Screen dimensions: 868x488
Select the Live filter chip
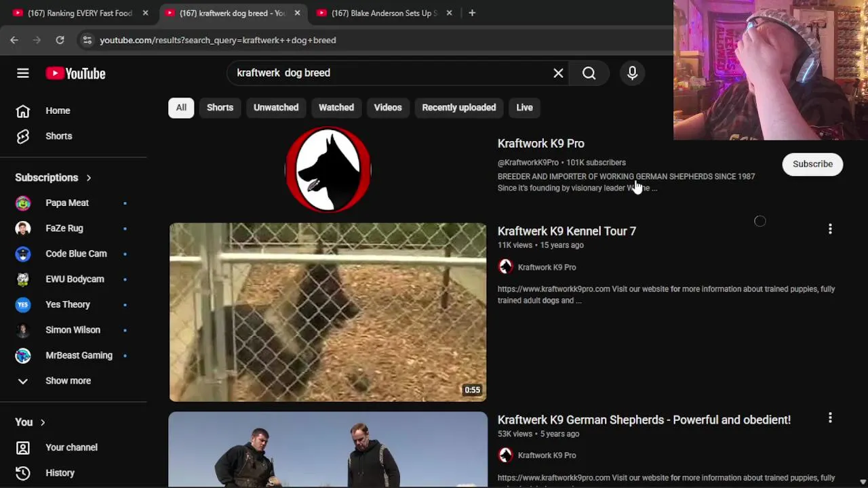pos(524,107)
